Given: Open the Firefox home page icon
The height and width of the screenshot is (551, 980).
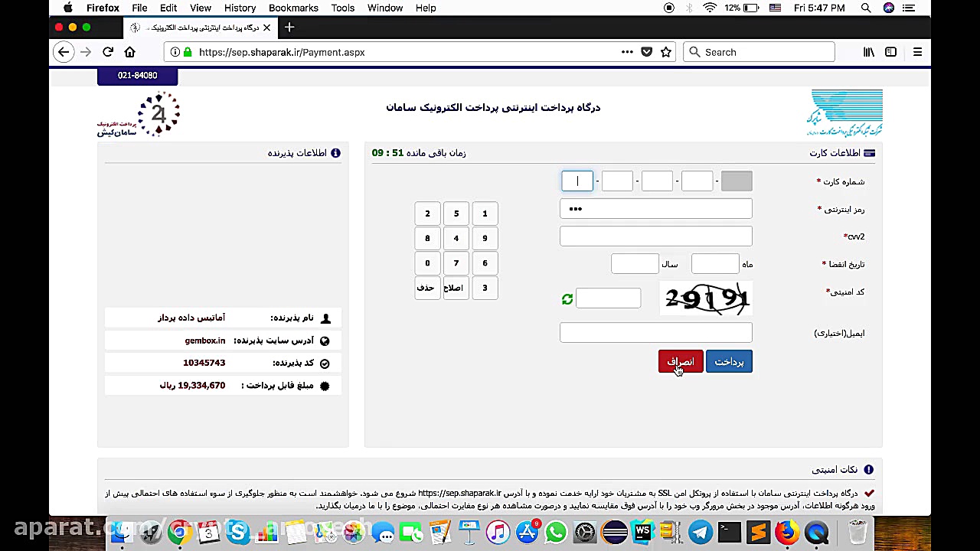Looking at the screenshot, I should click(x=129, y=52).
